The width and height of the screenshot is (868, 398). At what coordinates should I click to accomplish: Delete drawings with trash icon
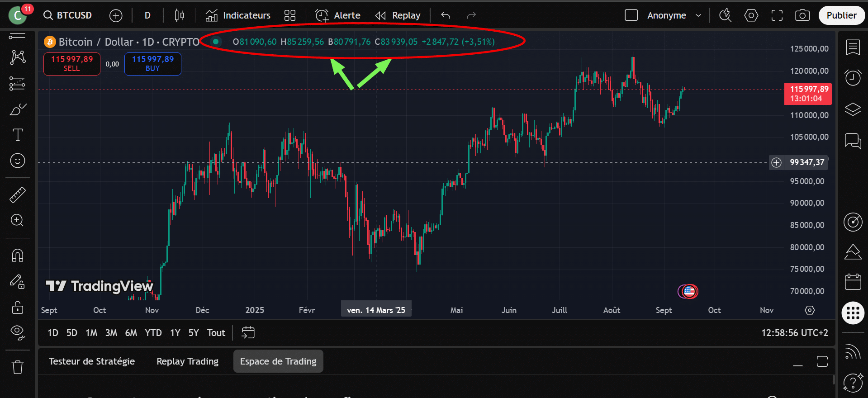coord(18,367)
